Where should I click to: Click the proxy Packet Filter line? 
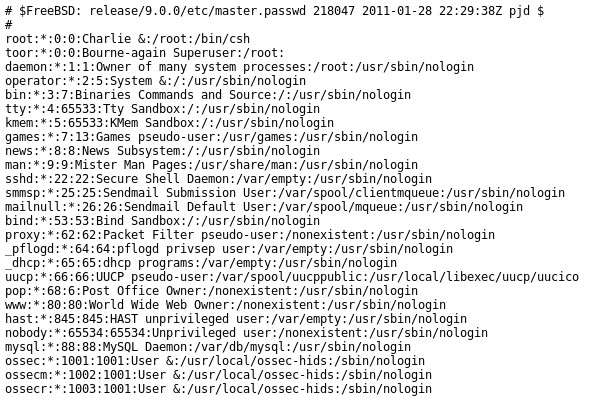coord(250,235)
